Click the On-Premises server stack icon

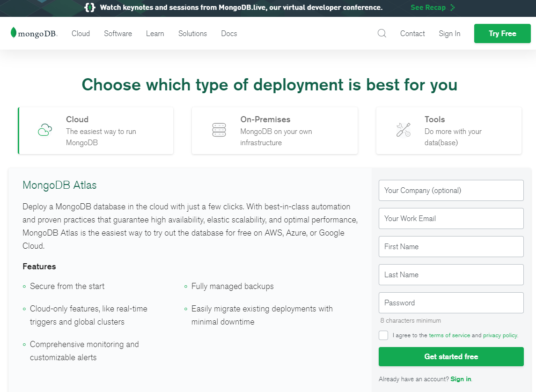219,130
